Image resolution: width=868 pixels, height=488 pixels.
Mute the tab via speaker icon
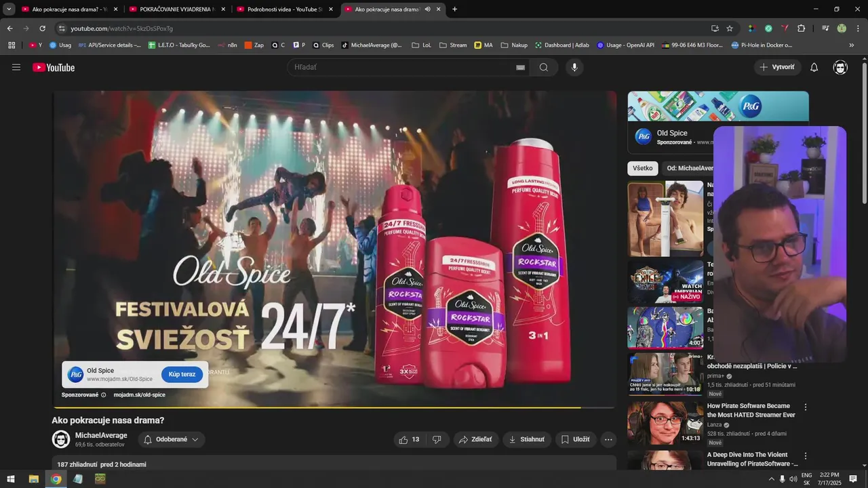[427, 9]
